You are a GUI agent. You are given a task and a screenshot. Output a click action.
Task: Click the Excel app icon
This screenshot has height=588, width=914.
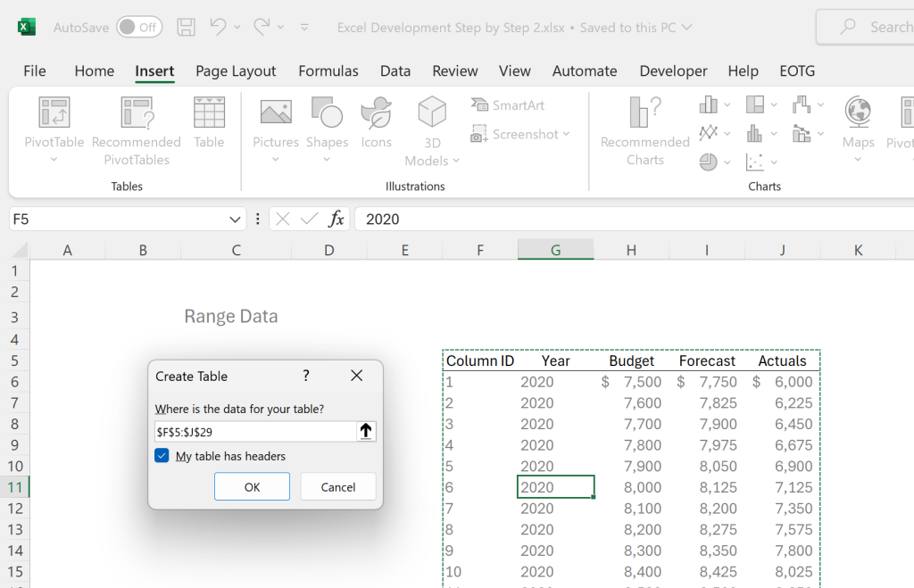[26, 28]
